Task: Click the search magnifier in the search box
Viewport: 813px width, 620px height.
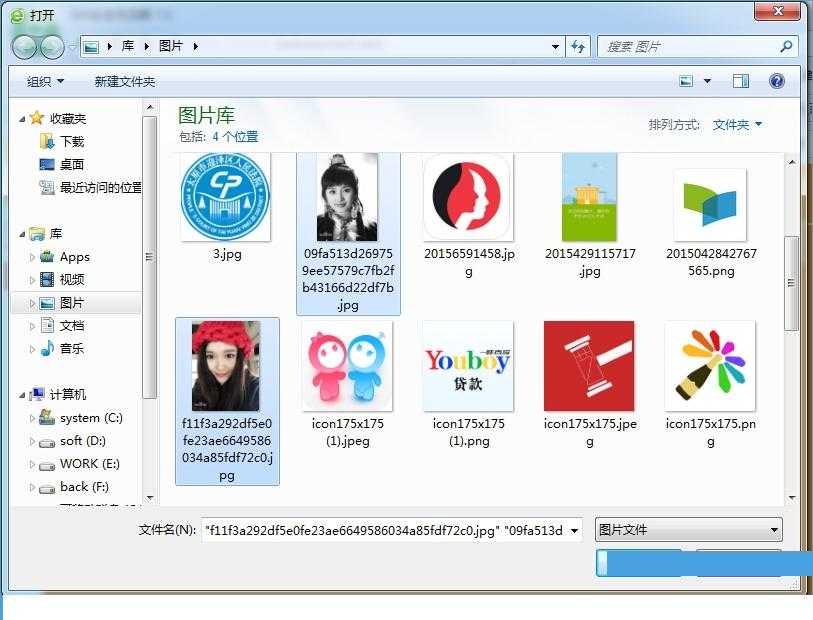Action: [787, 46]
